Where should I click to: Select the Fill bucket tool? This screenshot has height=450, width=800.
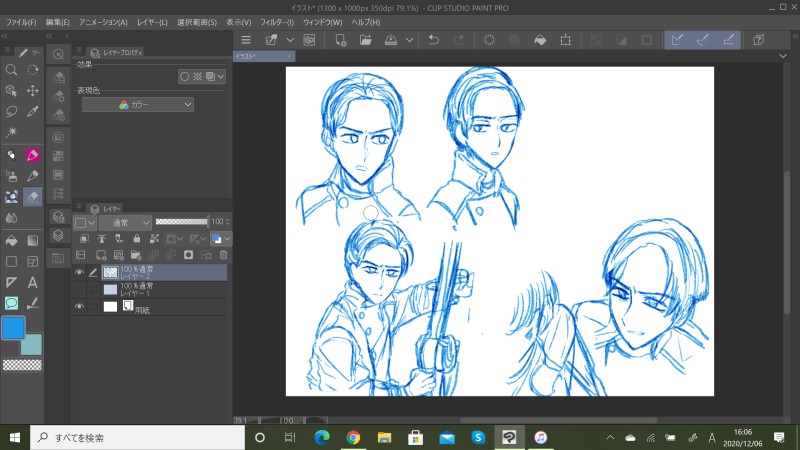[11, 240]
